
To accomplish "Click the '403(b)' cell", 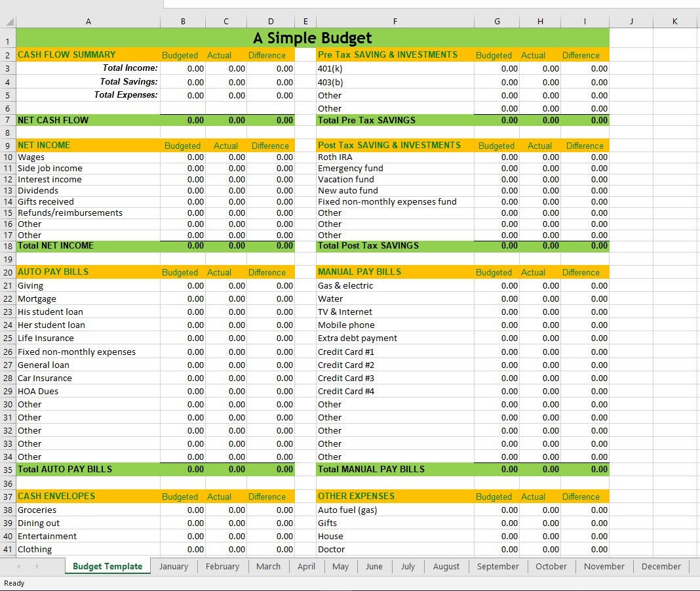I will [395, 82].
